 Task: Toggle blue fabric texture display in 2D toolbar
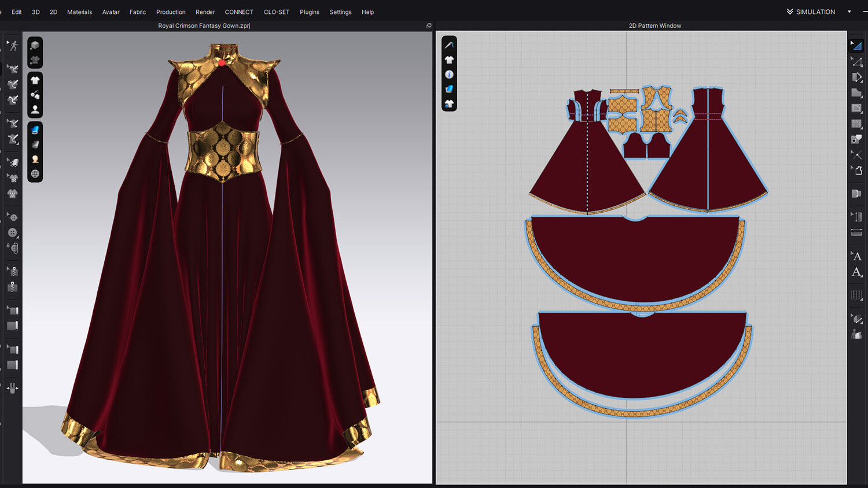click(449, 89)
